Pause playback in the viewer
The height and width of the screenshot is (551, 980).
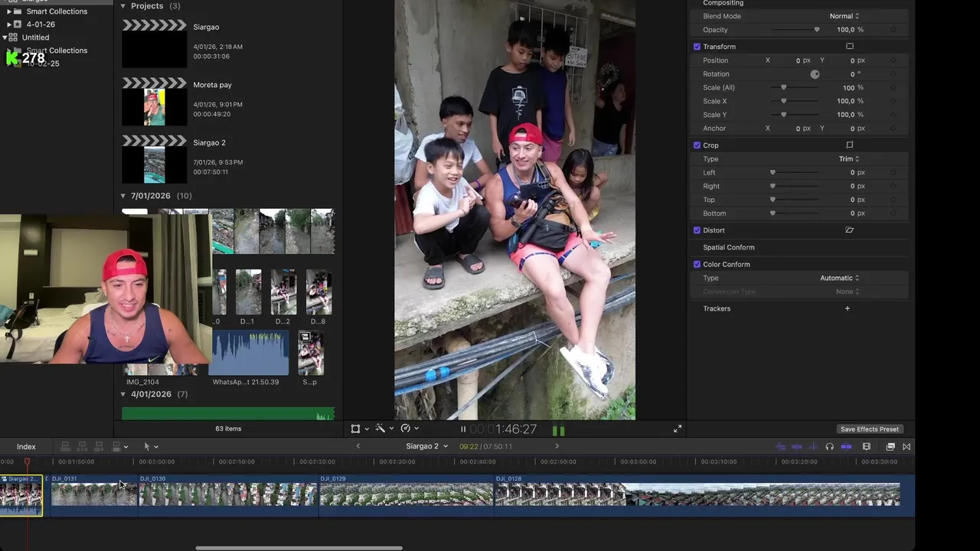462,429
